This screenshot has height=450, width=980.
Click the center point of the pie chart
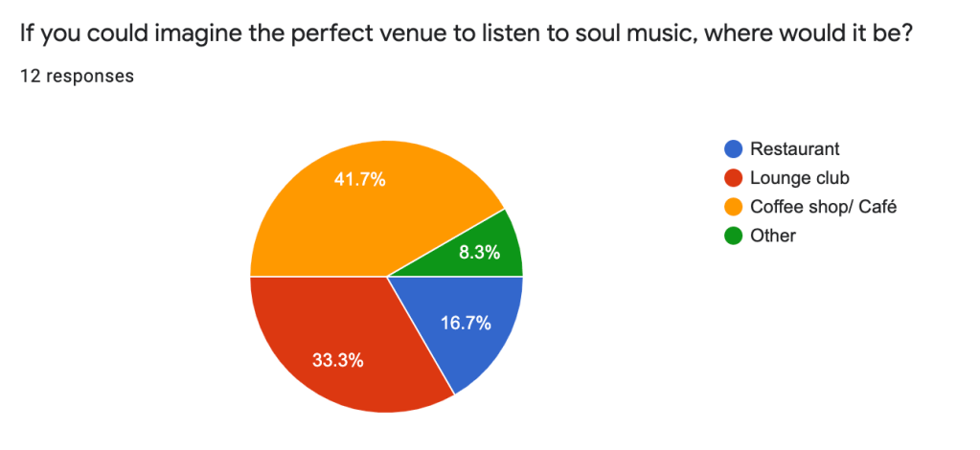point(387,277)
